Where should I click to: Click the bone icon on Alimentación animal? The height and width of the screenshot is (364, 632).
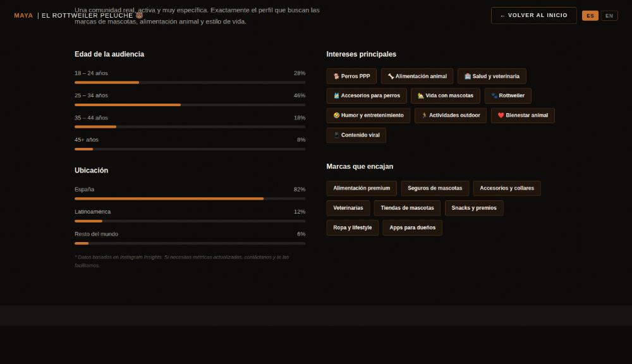[x=391, y=76]
